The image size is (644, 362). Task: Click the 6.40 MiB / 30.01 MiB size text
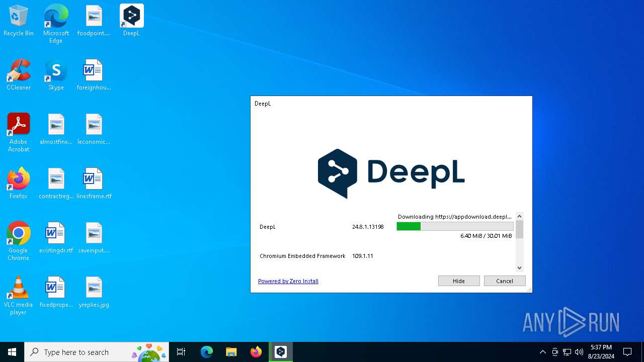click(x=486, y=236)
